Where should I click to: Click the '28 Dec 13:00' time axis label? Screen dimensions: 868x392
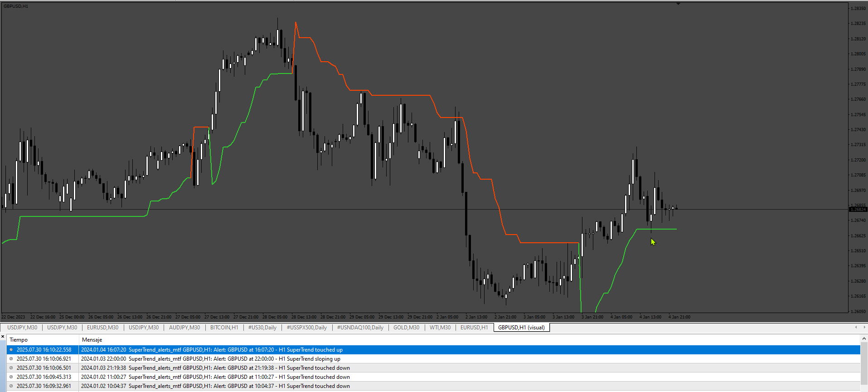pos(304,317)
